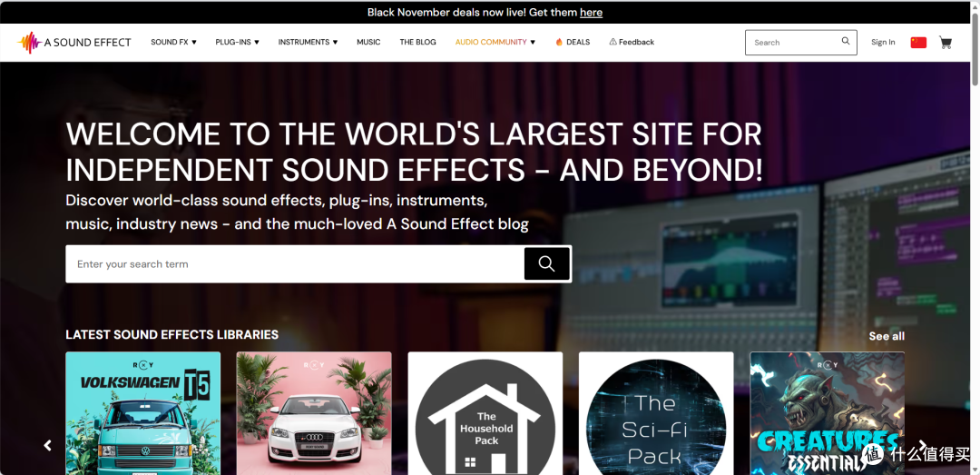Open the Creatures Essentials thumbnail
980x475 pixels.
pos(827,413)
